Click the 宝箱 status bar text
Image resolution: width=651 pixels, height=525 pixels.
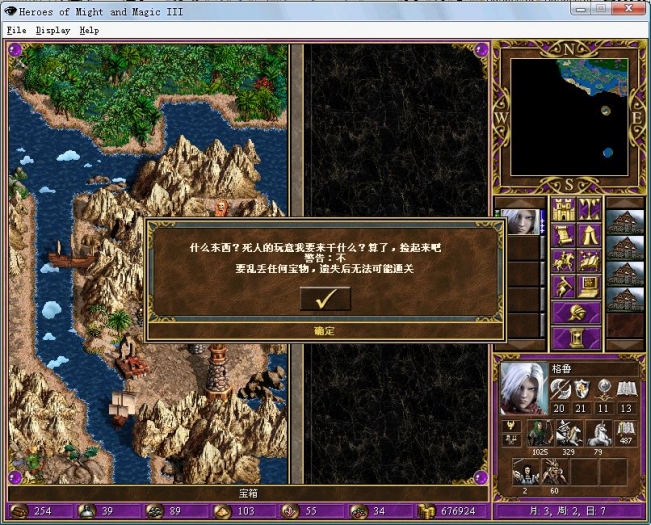(x=248, y=493)
